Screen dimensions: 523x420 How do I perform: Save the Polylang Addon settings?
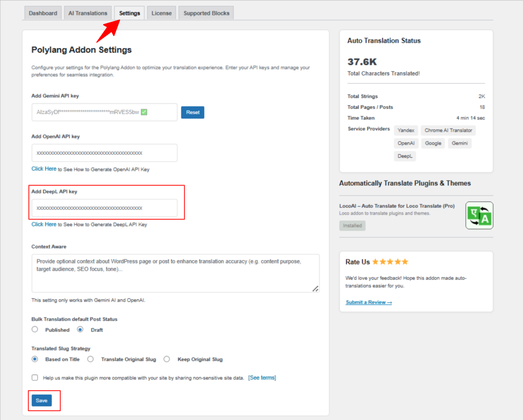click(42, 400)
